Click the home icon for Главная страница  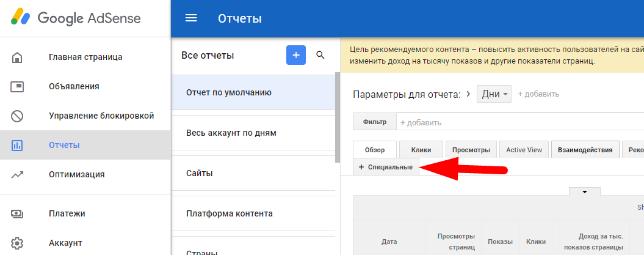point(17,57)
